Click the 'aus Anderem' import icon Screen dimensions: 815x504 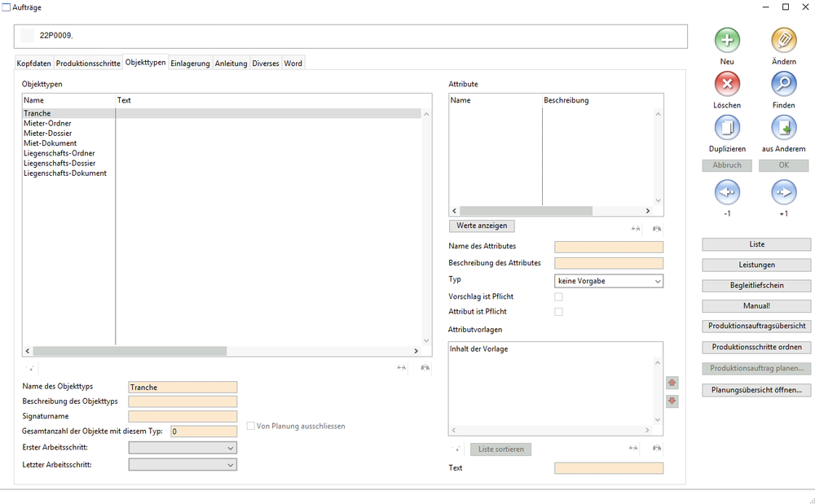783,128
